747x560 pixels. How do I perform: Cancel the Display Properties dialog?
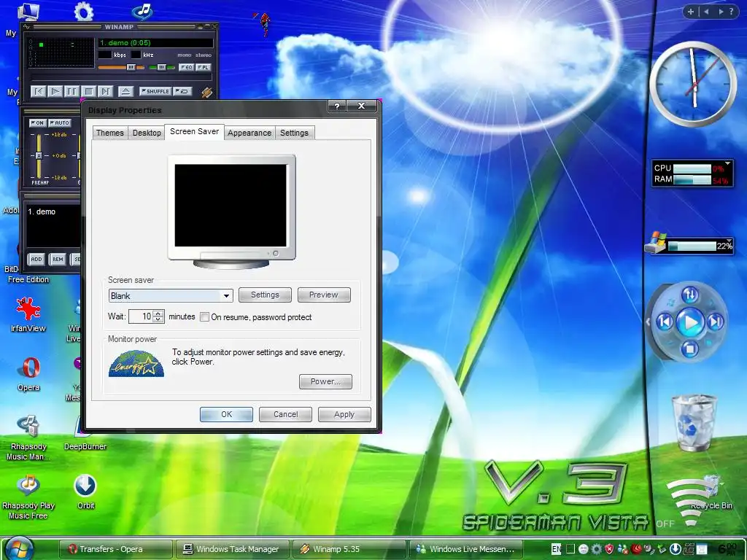point(285,414)
